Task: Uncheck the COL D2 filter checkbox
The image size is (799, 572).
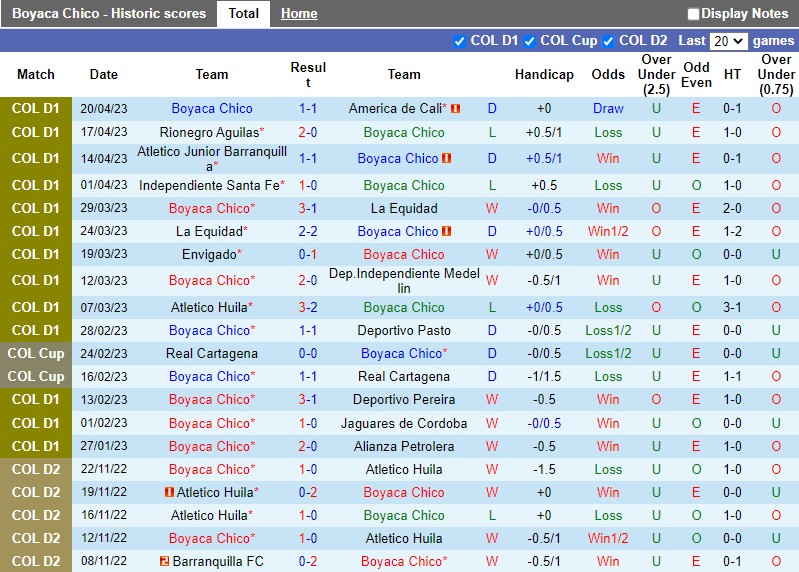Action: coord(608,41)
